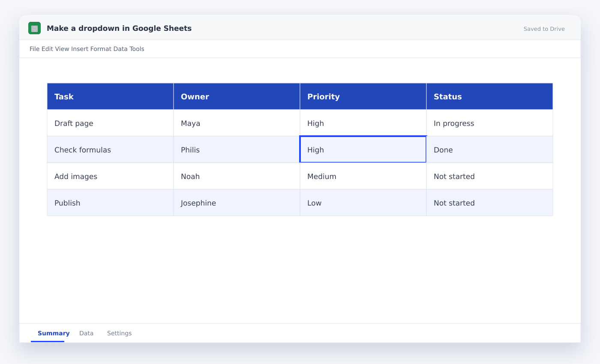The image size is (600, 364).
Task: Switch to the Settings sheet tab
Action: 119,333
